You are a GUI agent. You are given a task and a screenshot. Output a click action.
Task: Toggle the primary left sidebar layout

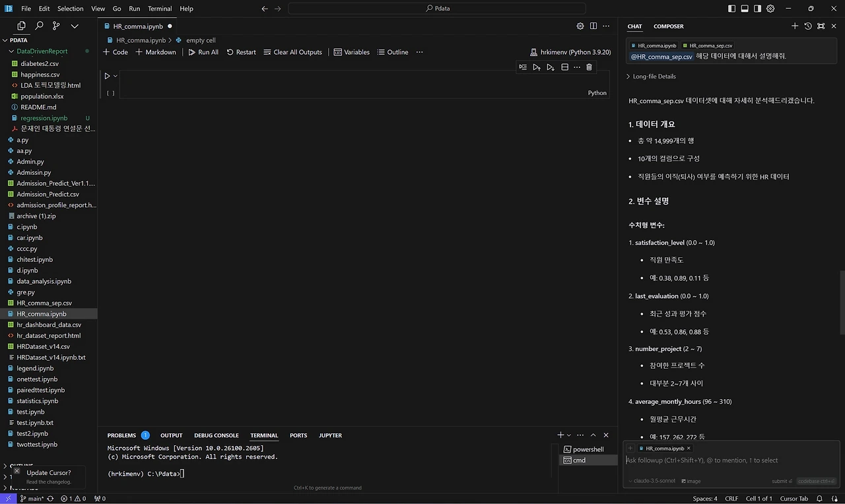tap(732, 9)
